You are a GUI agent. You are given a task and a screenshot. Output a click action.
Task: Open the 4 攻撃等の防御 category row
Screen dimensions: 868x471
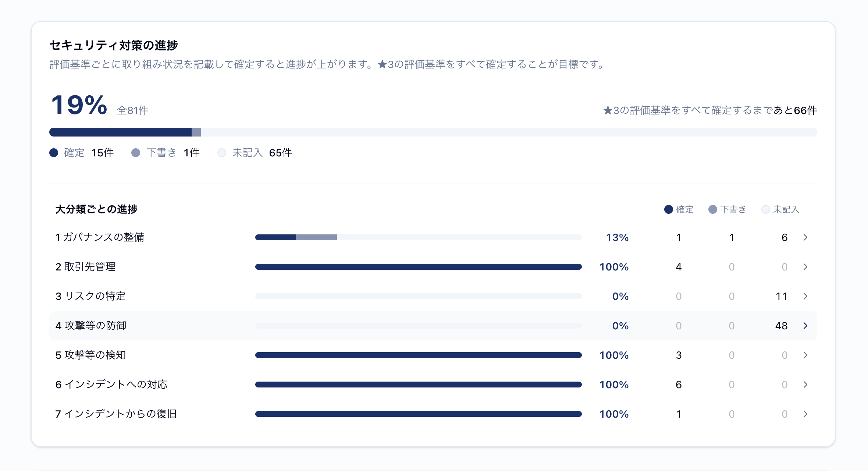433,326
